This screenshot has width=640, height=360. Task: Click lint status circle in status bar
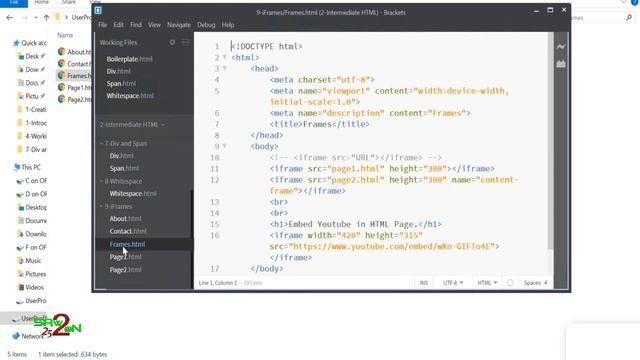[x=510, y=282]
